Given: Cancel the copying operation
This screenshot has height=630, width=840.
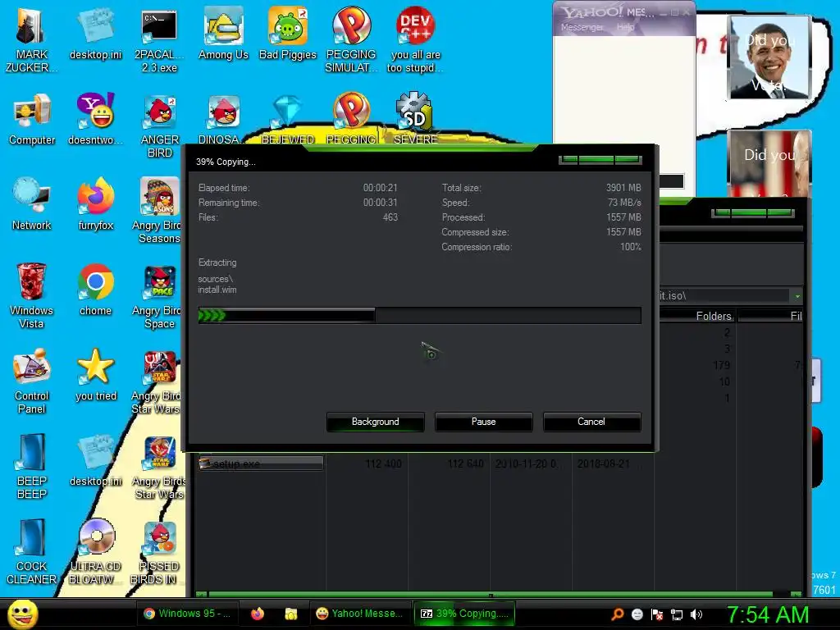Looking at the screenshot, I should click(591, 422).
